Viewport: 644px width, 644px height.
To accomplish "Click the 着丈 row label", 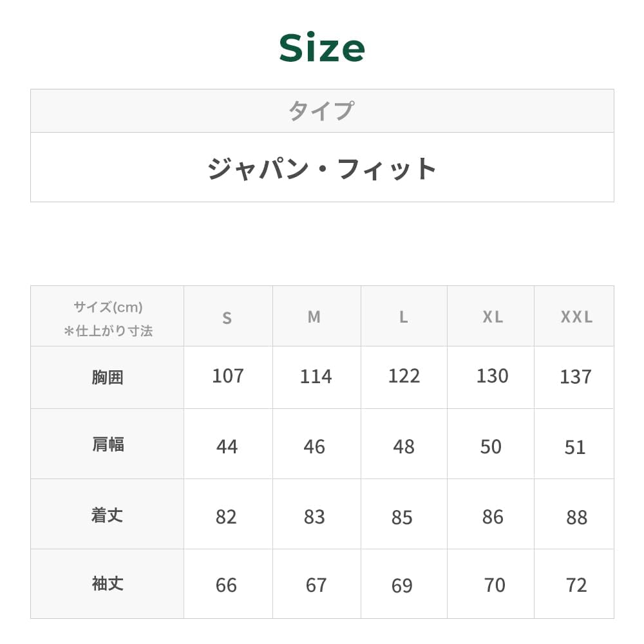I will tap(107, 515).
